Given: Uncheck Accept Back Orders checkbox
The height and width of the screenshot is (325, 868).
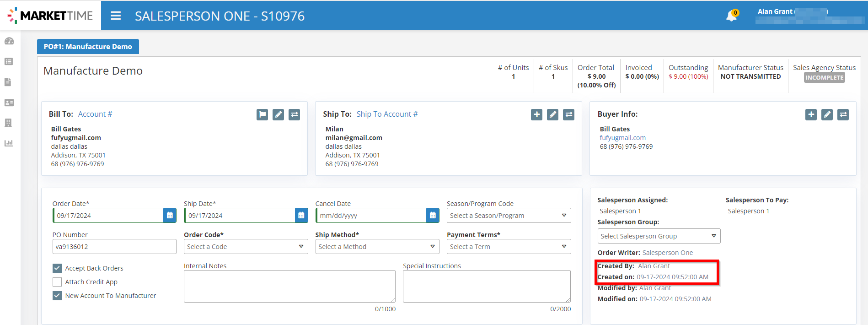Looking at the screenshot, I should 57,268.
